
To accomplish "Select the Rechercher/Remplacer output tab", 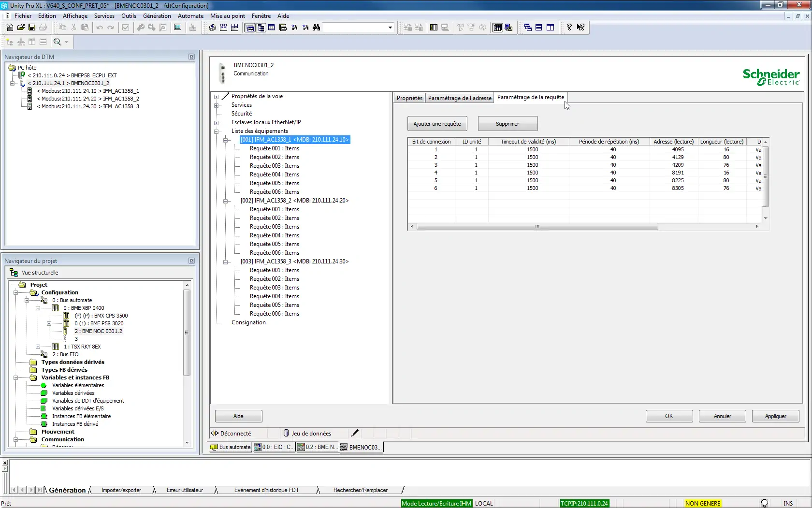I will [361, 490].
